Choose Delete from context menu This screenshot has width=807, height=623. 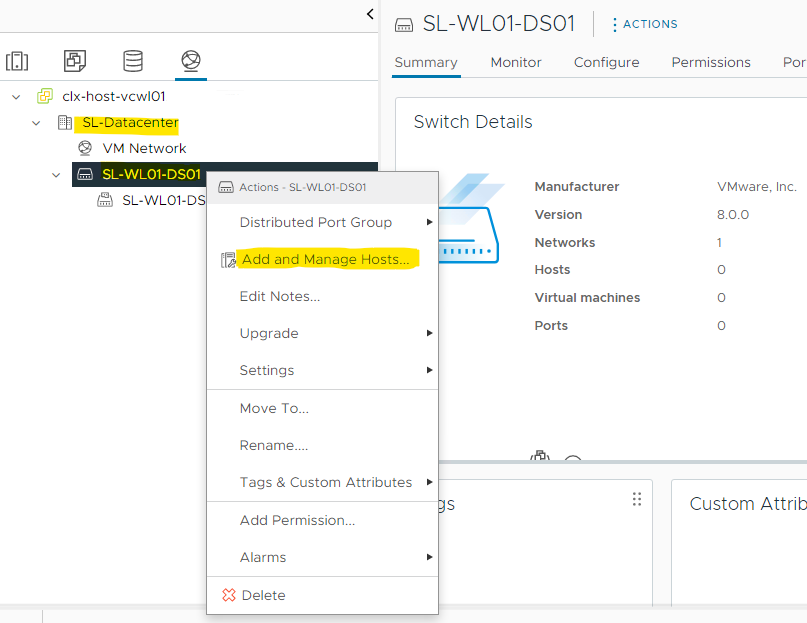click(x=323, y=595)
